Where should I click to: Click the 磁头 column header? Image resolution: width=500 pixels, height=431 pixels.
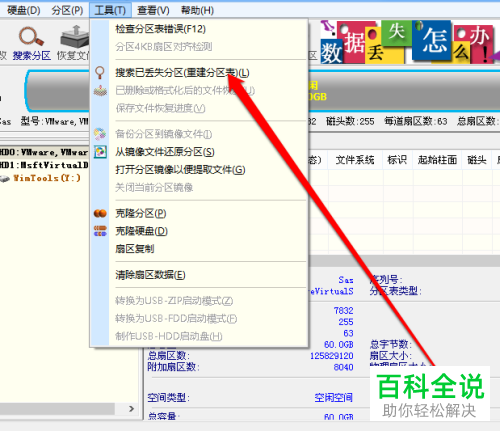pos(477,160)
